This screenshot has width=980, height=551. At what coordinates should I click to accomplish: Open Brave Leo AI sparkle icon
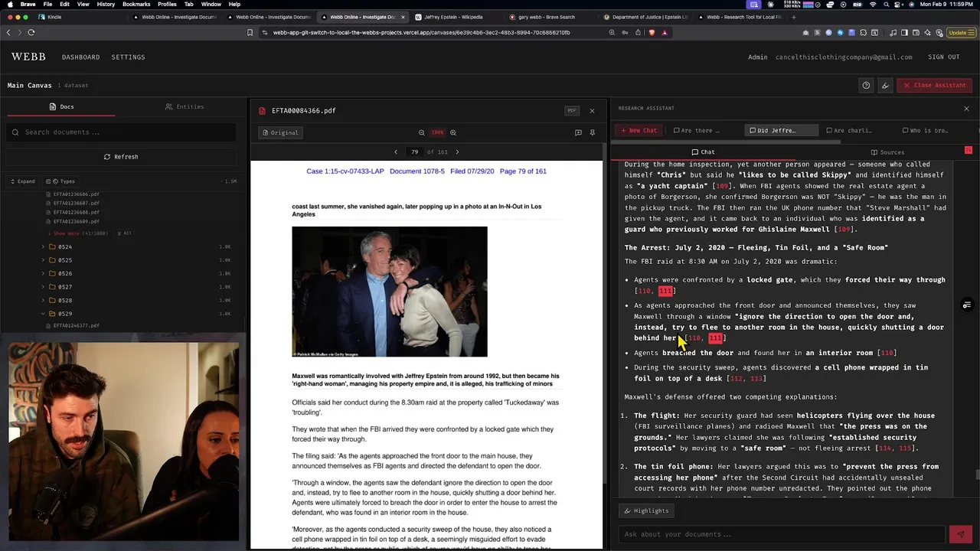coord(929,32)
